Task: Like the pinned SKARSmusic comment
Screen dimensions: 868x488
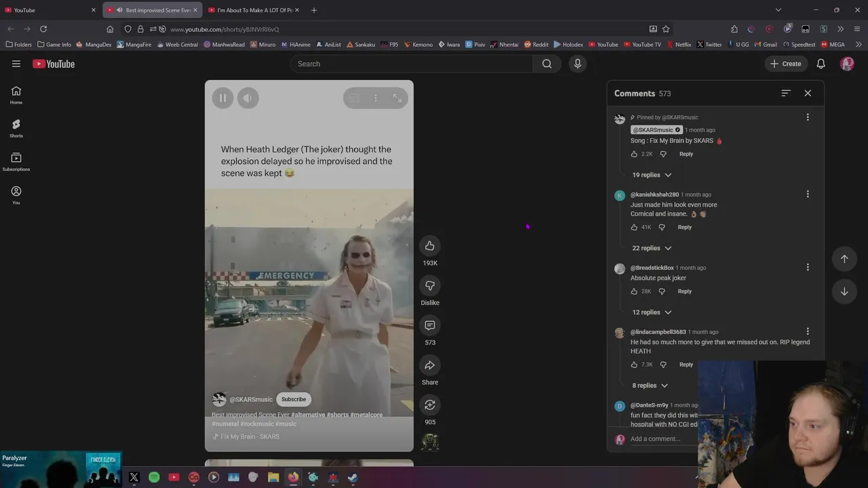Action: pyautogui.click(x=634, y=154)
